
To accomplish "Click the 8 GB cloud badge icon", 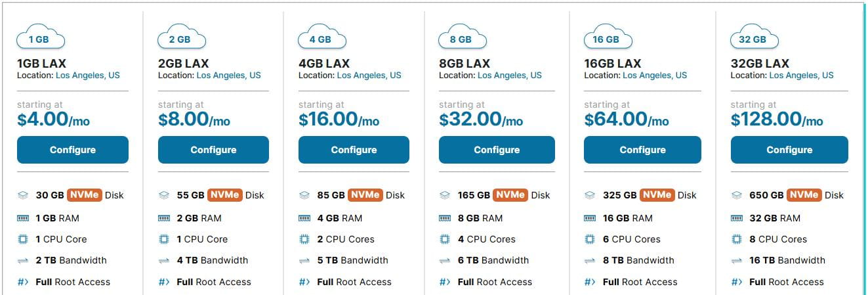I will (462, 38).
